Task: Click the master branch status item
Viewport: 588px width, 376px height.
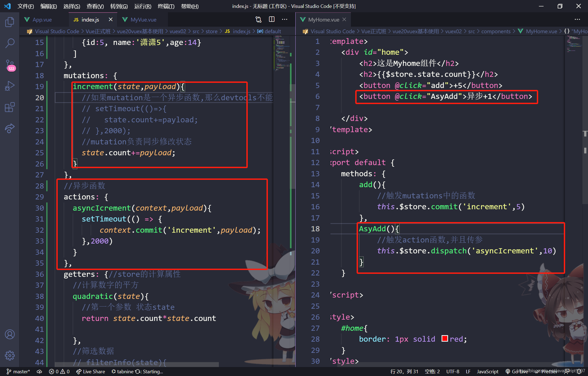Action: (18, 371)
